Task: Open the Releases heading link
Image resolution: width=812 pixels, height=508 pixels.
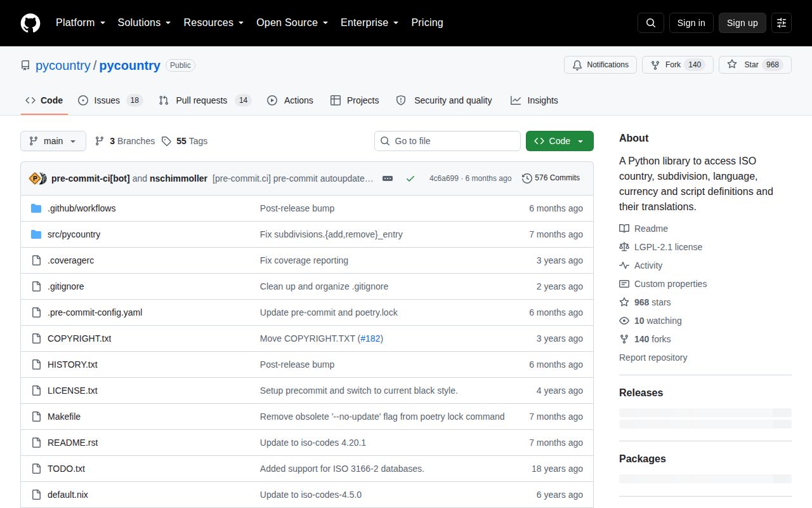Action: (641, 392)
